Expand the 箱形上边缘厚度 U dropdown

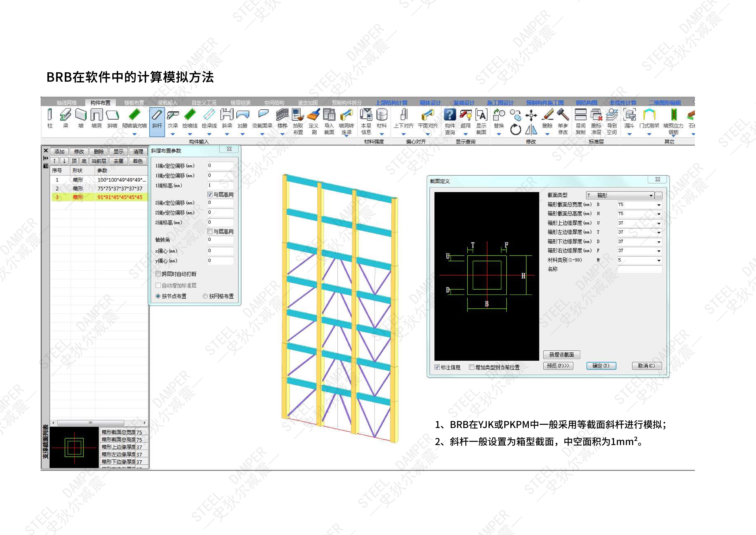pyautogui.click(x=659, y=223)
